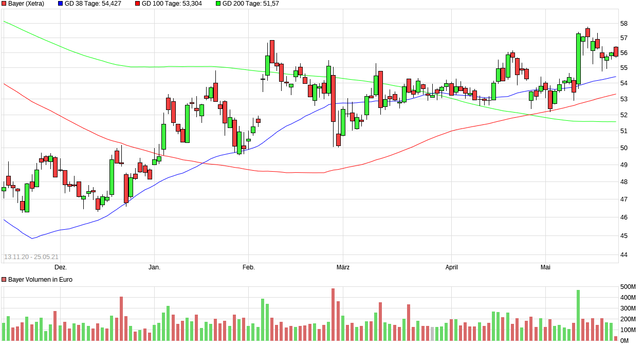Toggle the GD 200 Tage indicator label

(250, 4)
